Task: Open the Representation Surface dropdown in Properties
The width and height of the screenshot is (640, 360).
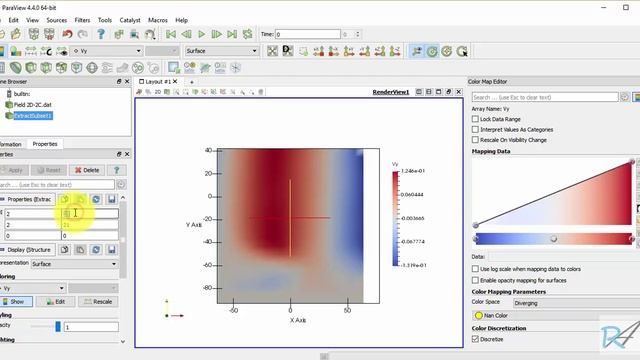Action: click(75, 264)
